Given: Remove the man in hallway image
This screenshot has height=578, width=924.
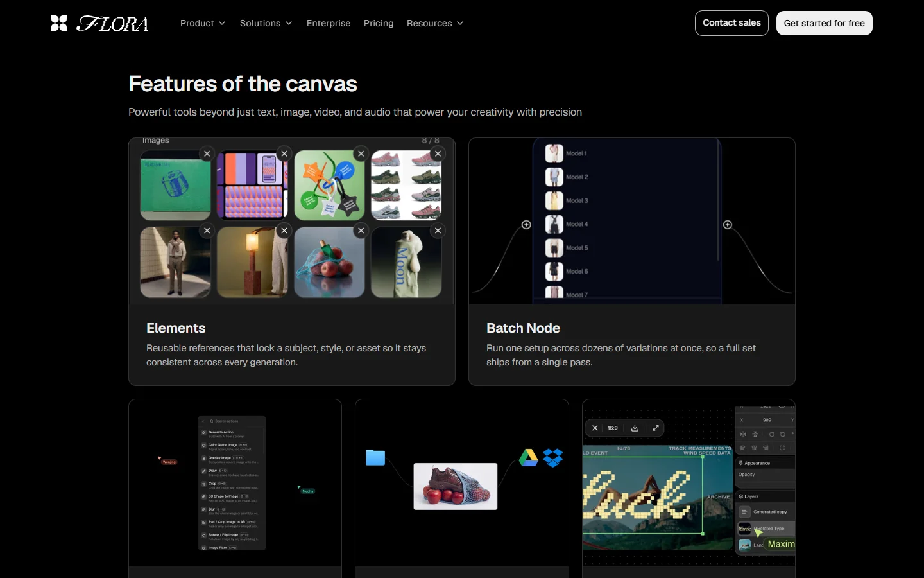Looking at the screenshot, I should coord(207,231).
